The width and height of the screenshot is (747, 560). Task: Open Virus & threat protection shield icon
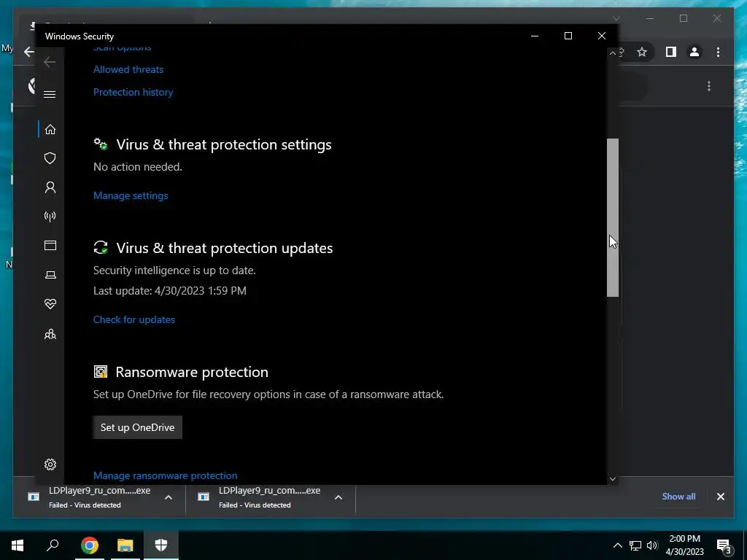point(50,158)
